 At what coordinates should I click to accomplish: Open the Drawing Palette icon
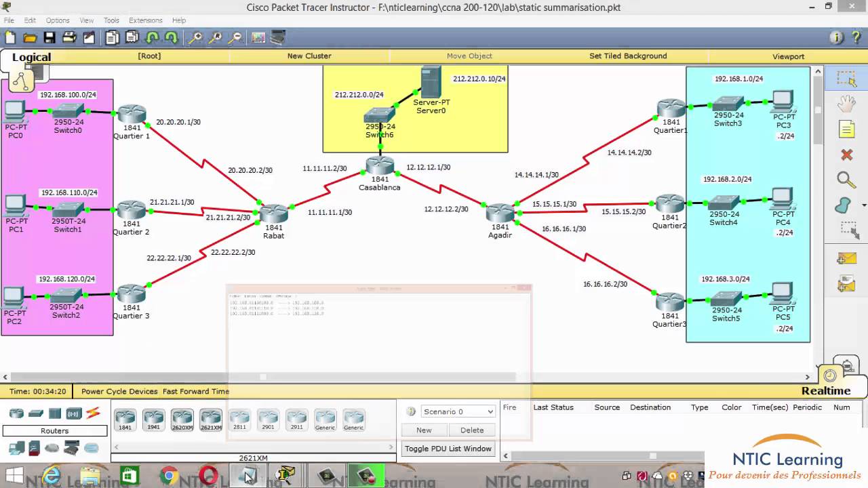[x=258, y=38]
